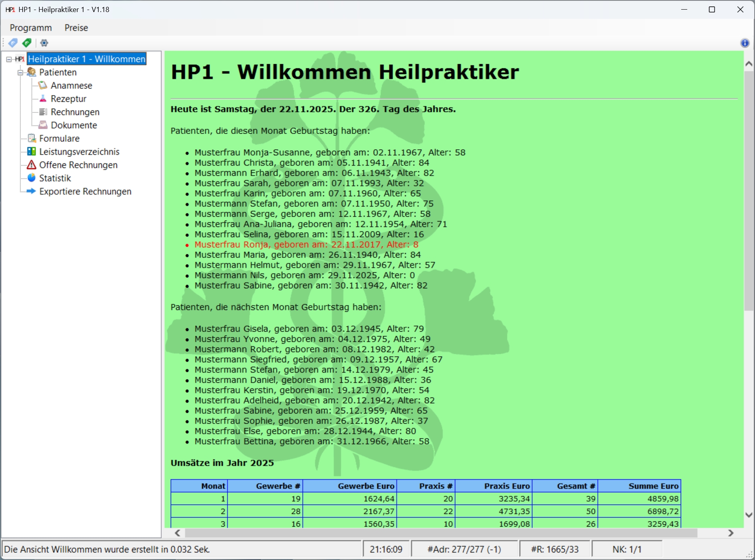Viewport: 755px width, 560px height.
Task: Click the status bar time '21:16:09'
Action: (386, 549)
